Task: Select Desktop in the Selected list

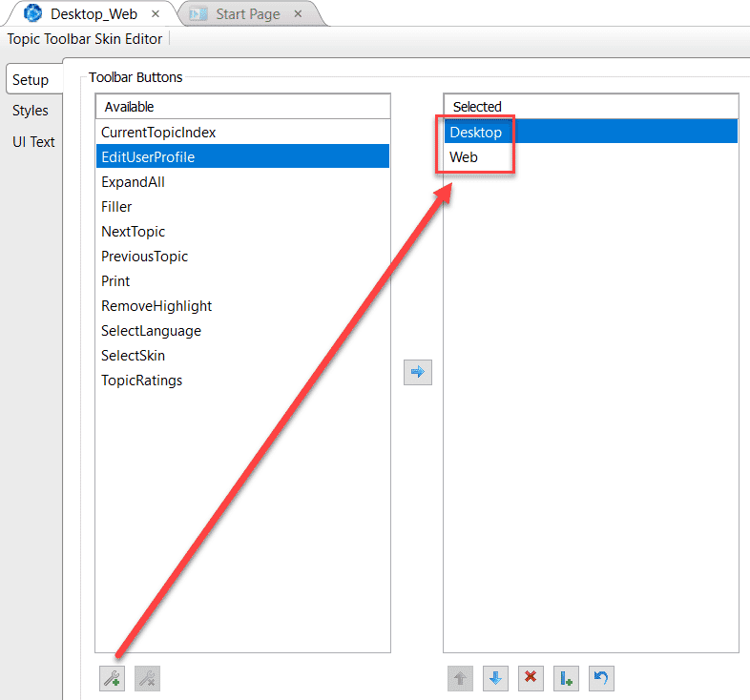Action: click(x=592, y=132)
